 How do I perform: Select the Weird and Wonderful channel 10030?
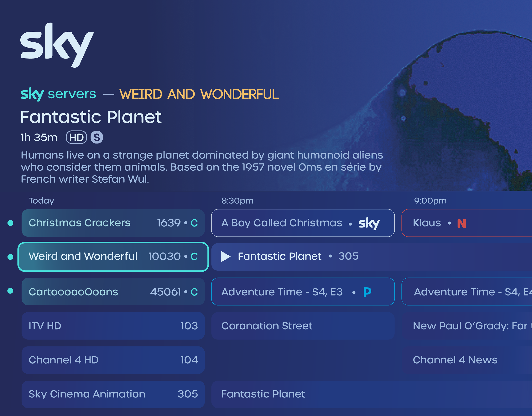pyautogui.click(x=113, y=257)
